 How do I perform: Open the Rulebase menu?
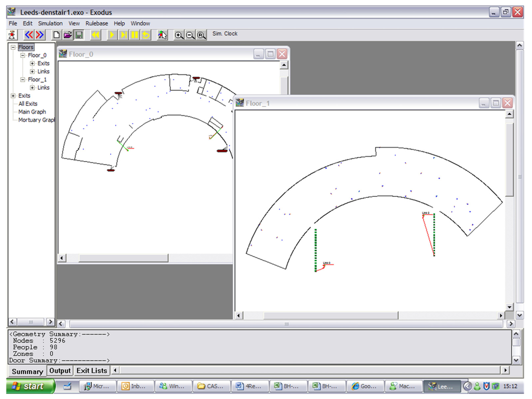coord(97,23)
